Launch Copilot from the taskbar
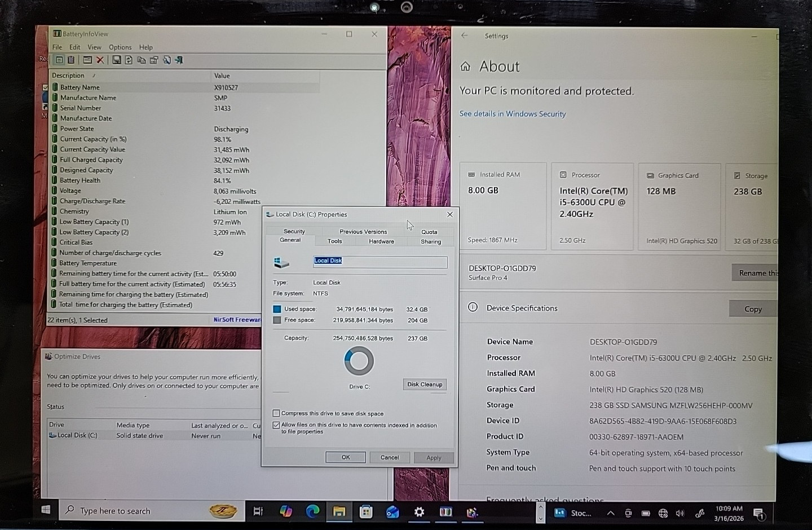The image size is (812, 530). pyautogui.click(x=286, y=511)
